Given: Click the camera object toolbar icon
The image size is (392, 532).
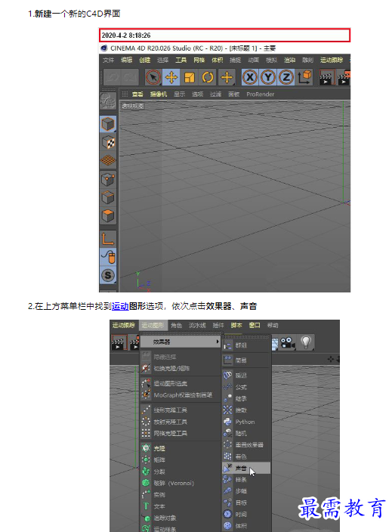Looking at the screenshot, I should coord(288,342).
